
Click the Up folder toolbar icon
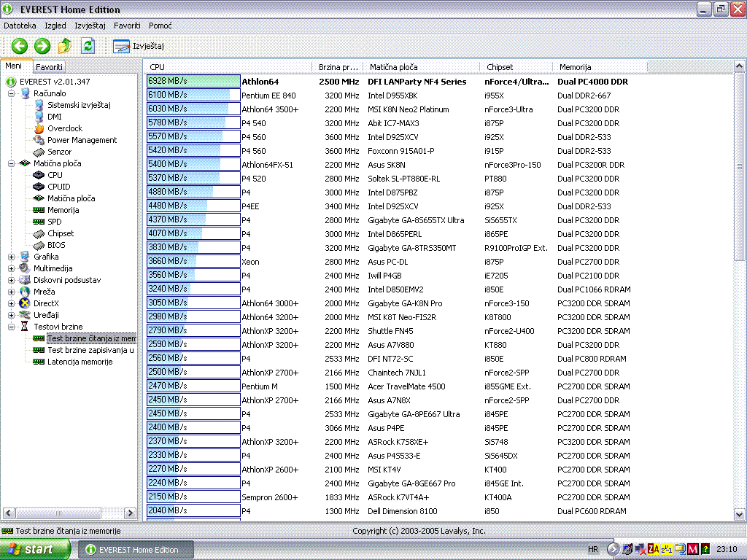[65, 46]
